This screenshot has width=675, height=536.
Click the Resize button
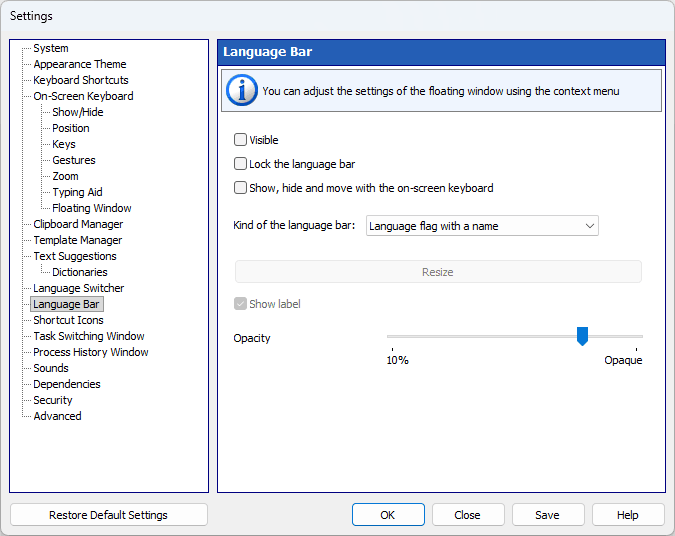point(438,272)
